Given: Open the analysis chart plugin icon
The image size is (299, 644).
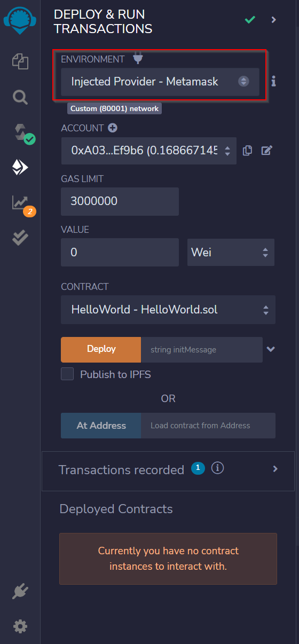Looking at the screenshot, I should click(21, 203).
